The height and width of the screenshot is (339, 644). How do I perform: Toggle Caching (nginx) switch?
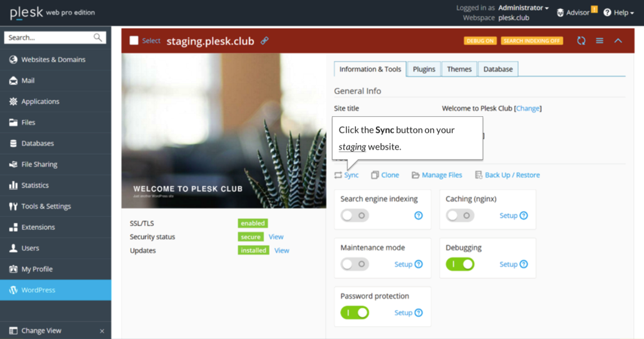(x=460, y=216)
